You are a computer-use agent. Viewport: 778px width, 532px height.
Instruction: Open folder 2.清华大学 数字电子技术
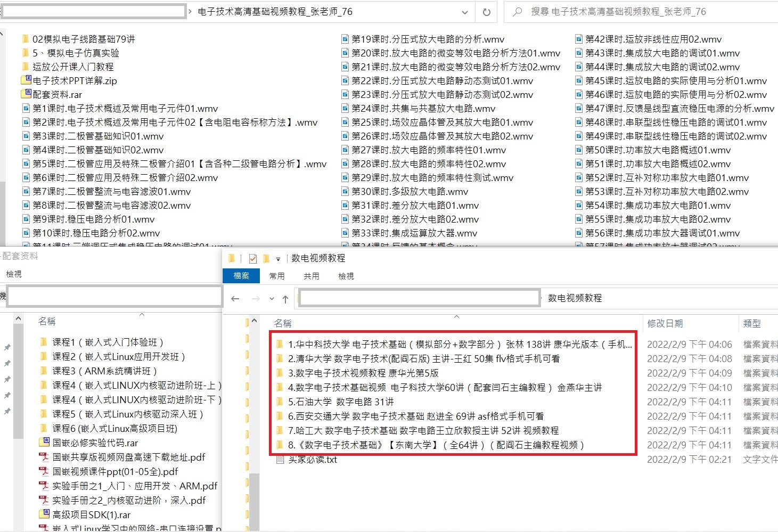[x=418, y=358]
